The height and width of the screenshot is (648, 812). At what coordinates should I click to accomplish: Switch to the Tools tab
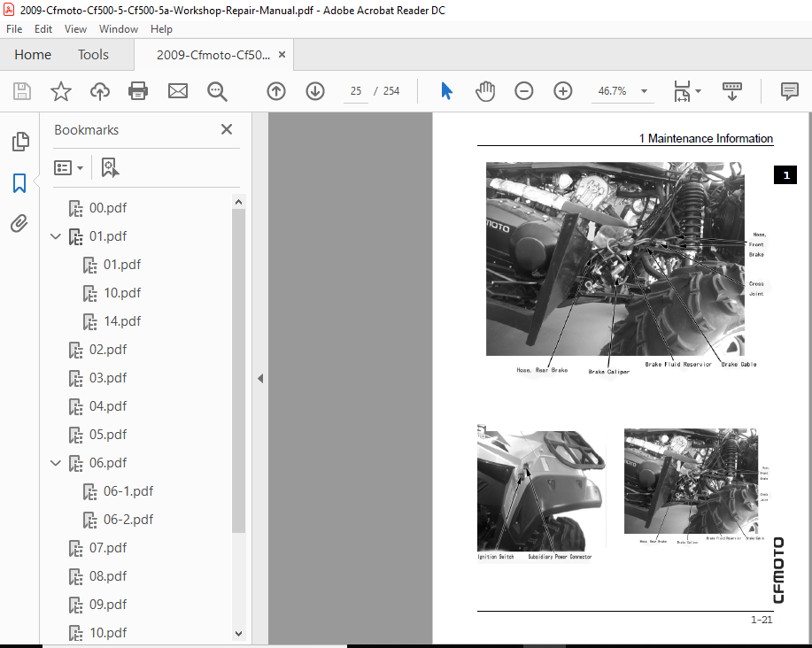click(93, 54)
